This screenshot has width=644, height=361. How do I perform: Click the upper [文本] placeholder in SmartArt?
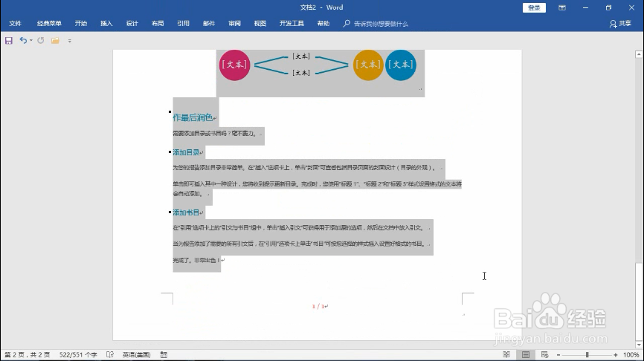301,56
